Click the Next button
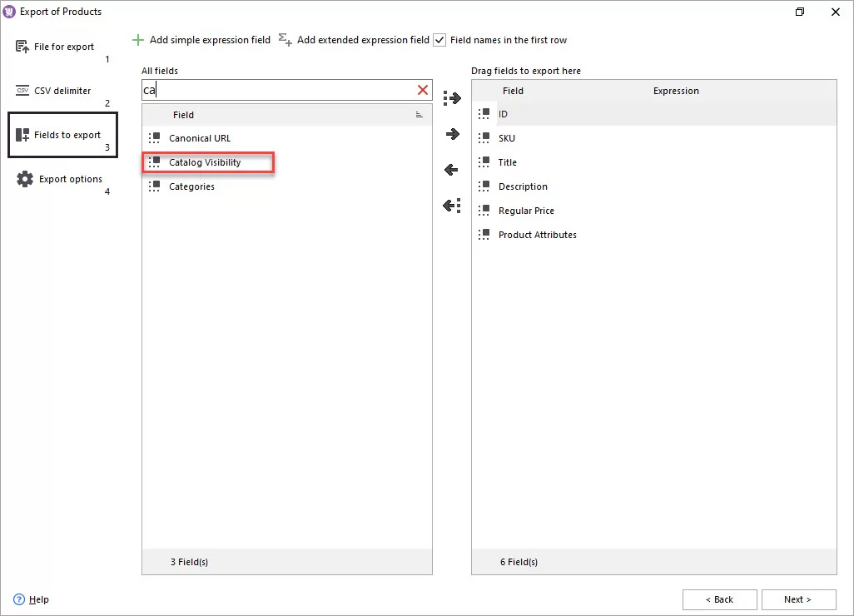 coord(798,599)
